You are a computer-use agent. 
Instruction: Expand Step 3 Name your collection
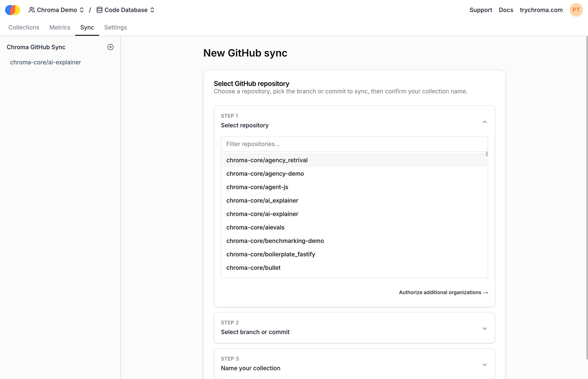click(484, 365)
